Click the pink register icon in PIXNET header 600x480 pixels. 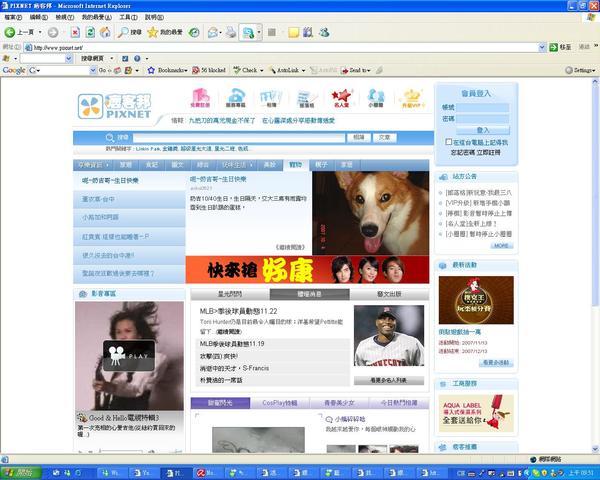[201, 98]
